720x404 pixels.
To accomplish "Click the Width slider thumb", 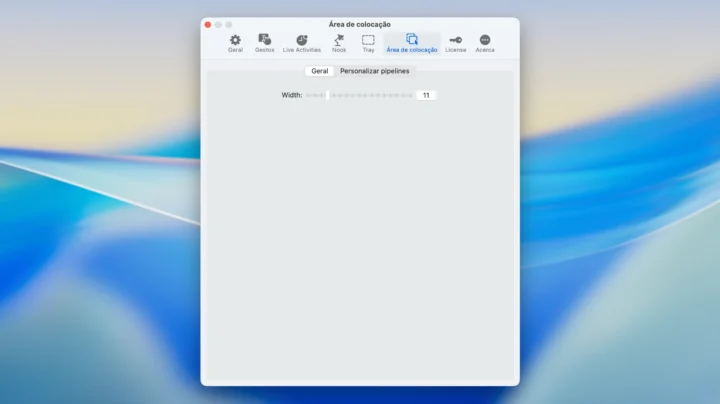I will pyautogui.click(x=326, y=95).
